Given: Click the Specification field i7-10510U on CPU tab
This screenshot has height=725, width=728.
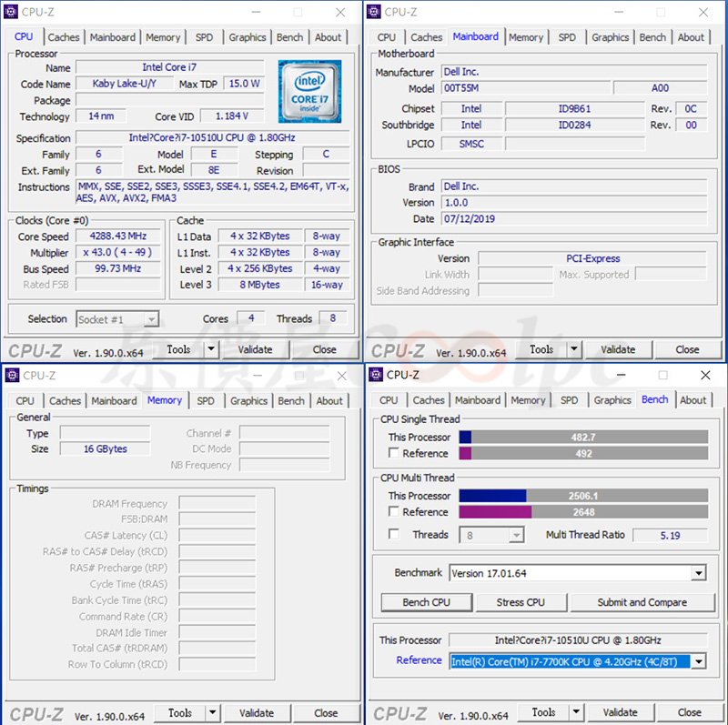Looking at the screenshot, I should [213, 138].
